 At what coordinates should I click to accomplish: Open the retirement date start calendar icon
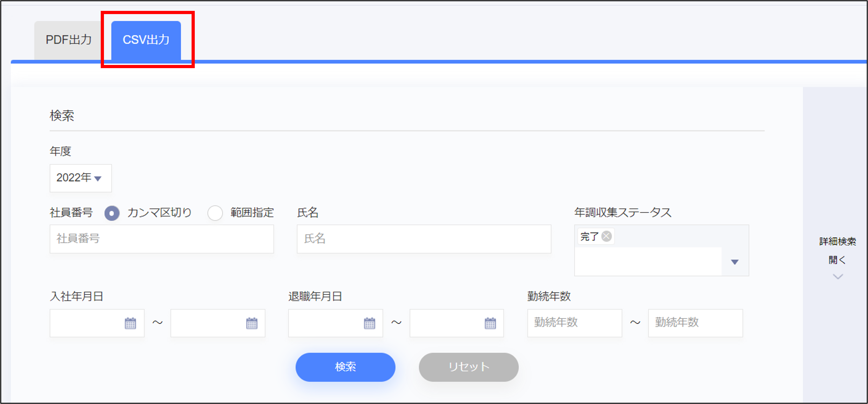369,323
